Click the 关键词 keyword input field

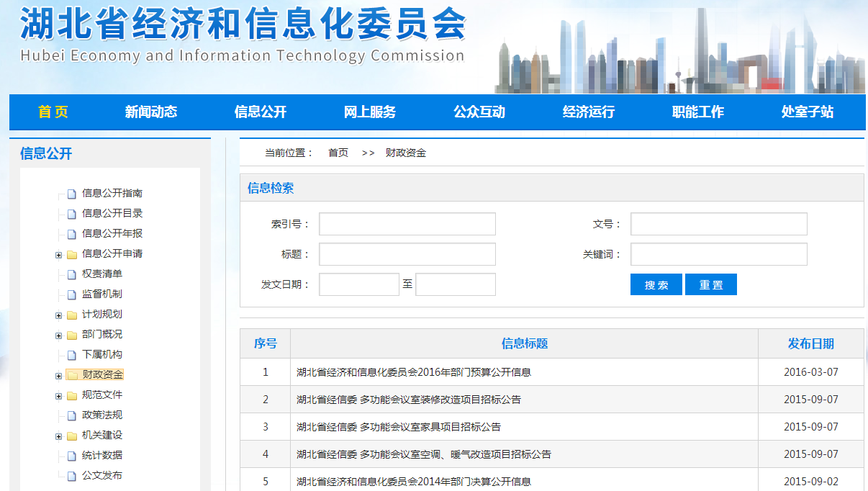click(x=718, y=254)
